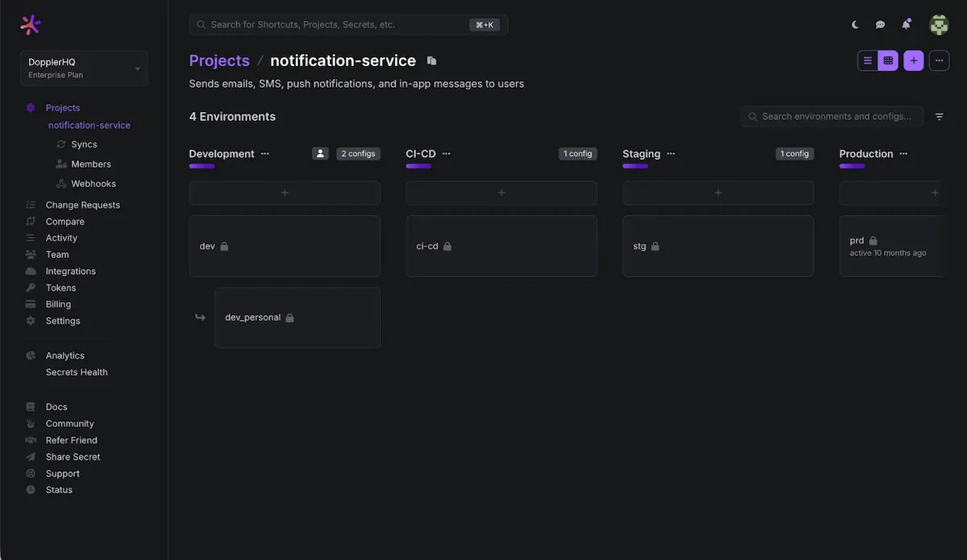Screen dimensions: 967x560
Task: Click the lock icon on stg
Action: 655,247
